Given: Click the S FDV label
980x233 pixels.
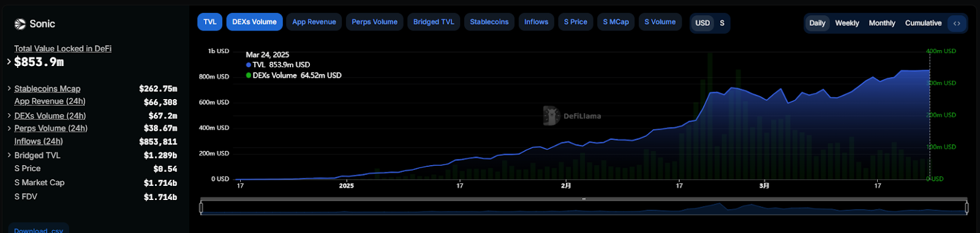Looking at the screenshot, I should coord(26,196).
